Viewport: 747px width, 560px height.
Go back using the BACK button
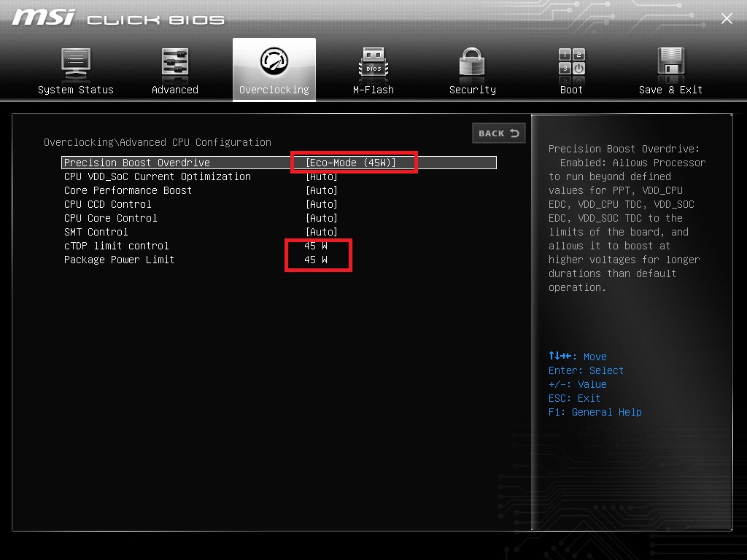click(499, 133)
